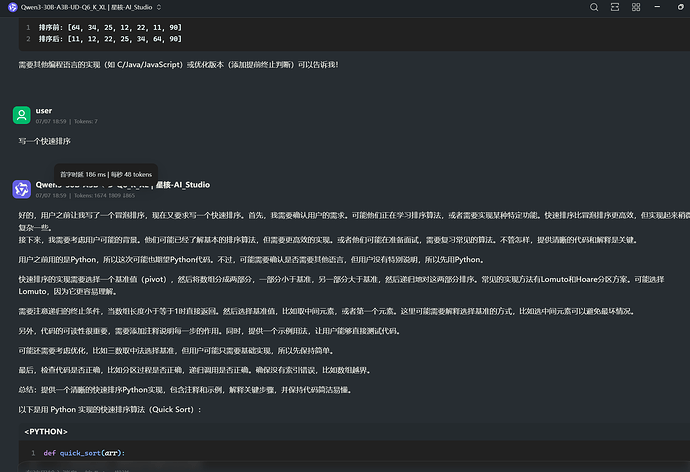Click the sentence mentioning C/Java/JavaScript

point(178,65)
